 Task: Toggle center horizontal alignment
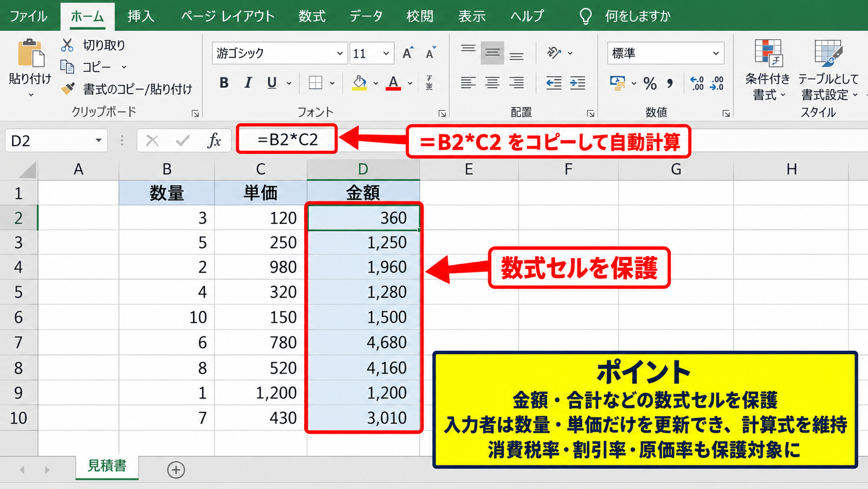click(x=492, y=83)
